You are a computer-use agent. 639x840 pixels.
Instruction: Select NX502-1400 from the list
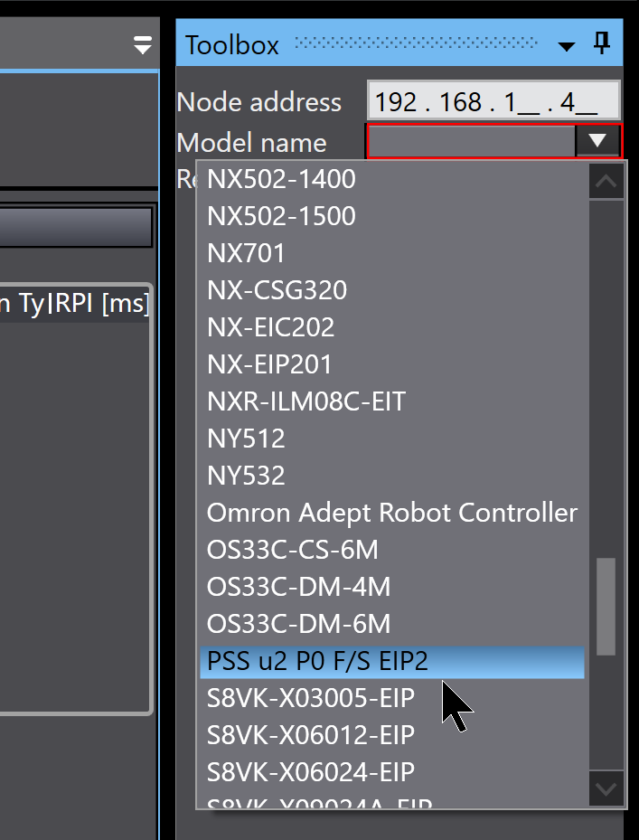pos(391,179)
